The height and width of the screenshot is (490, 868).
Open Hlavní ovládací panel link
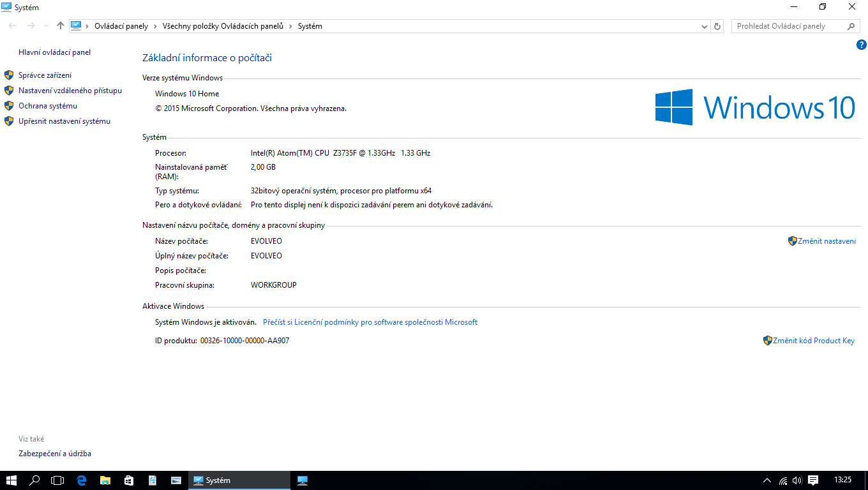(x=54, y=52)
